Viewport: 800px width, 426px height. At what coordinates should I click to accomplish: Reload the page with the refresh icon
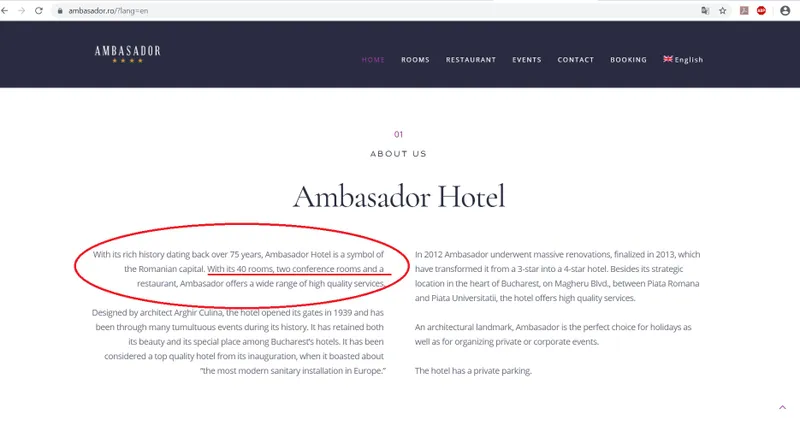click(x=38, y=10)
